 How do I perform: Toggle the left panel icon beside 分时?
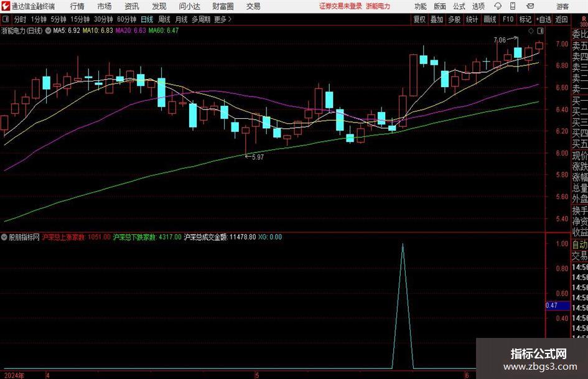pyautogui.click(x=6, y=19)
